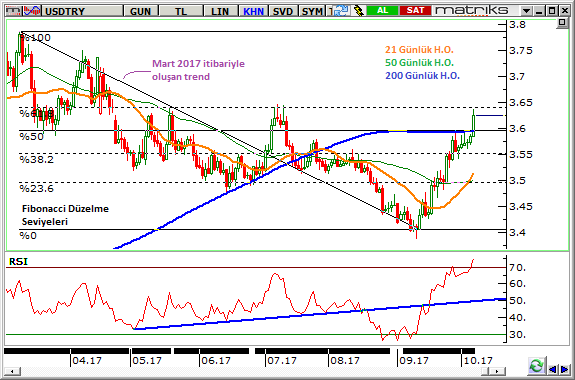
Task: Toggle the KHN button in the toolbar
Action: pos(253,11)
